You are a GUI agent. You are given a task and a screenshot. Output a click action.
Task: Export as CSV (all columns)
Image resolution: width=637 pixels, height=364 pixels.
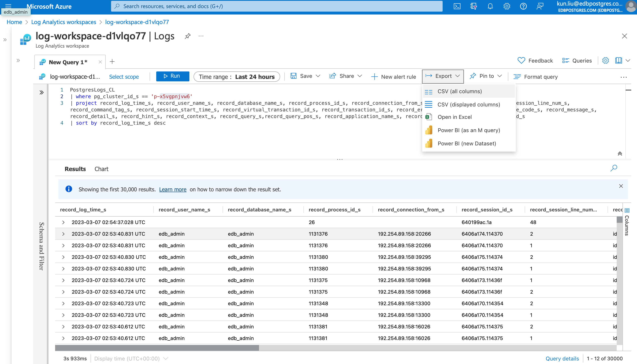click(469, 91)
